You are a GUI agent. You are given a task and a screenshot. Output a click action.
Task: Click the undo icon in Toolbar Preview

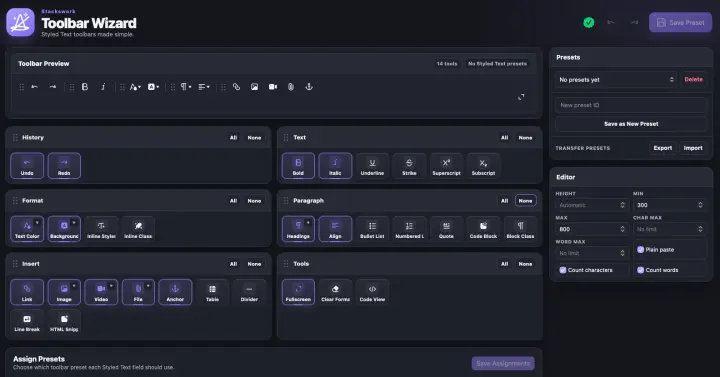(34, 87)
